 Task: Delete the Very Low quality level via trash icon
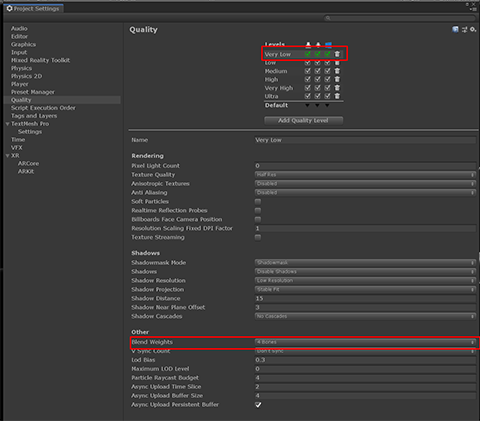click(337, 54)
